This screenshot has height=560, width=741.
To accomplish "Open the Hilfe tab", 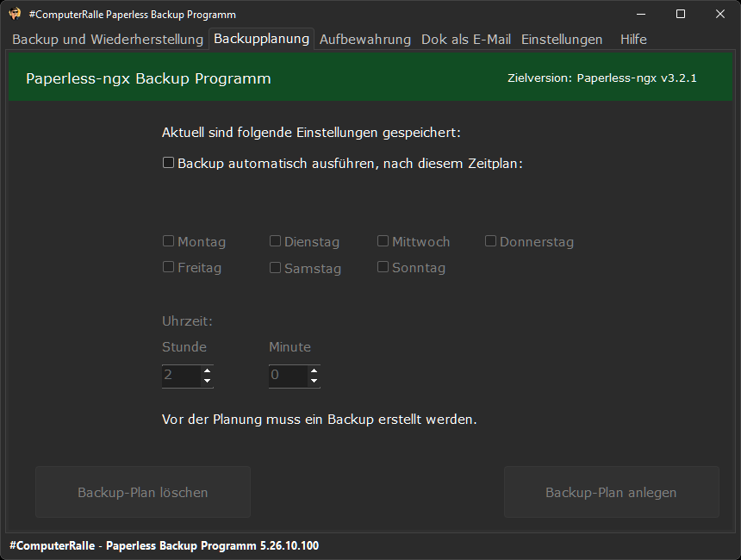I will pyautogui.click(x=633, y=40).
